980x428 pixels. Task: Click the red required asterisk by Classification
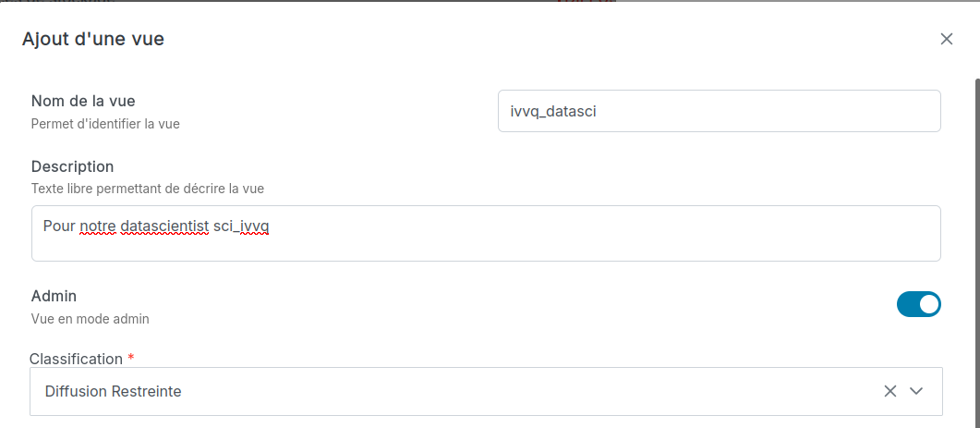point(131,358)
